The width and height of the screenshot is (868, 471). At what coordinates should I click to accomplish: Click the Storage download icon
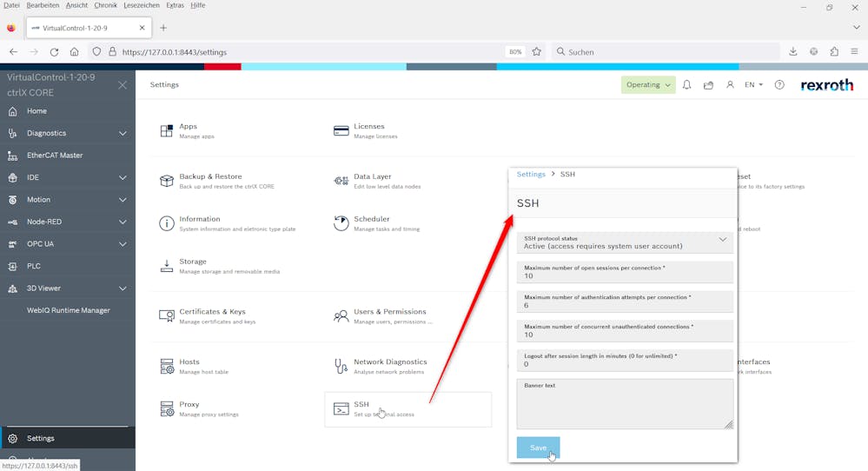pyautogui.click(x=167, y=266)
